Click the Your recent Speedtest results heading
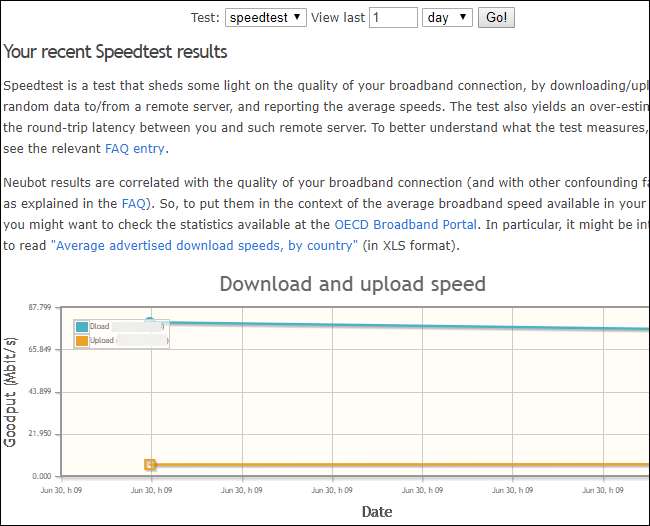The width and height of the screenshot is (650, 526). pos(115,51)
